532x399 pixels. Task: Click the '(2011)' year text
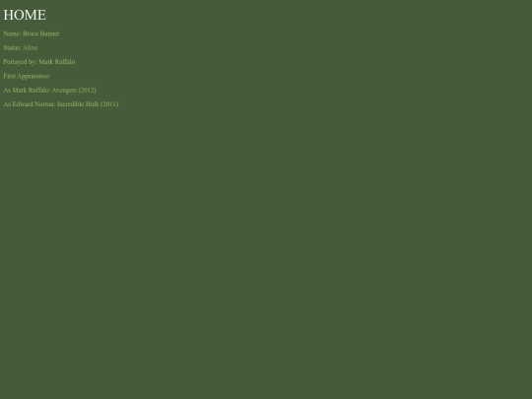coord(109,104)
